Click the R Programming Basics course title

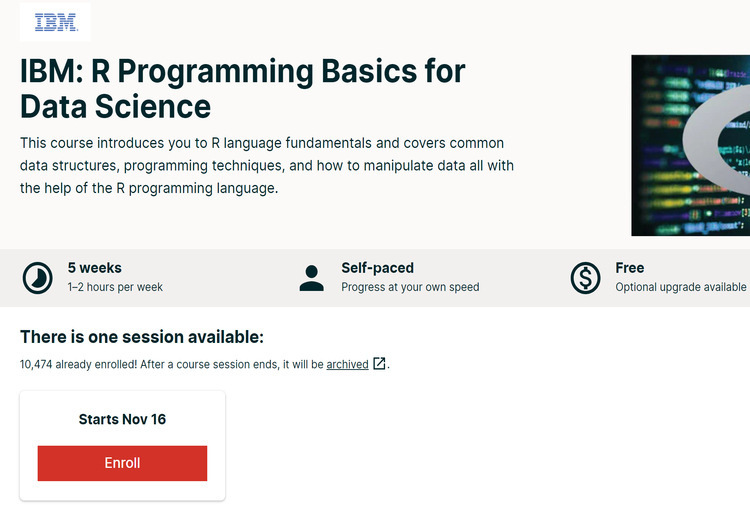click(243, 89)
